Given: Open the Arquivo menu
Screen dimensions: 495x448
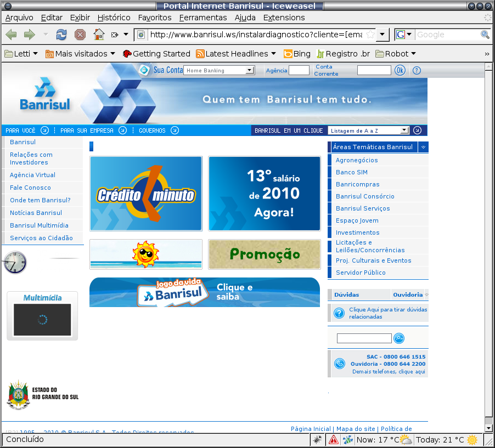Looking at the screenshot, I should 19,18.
